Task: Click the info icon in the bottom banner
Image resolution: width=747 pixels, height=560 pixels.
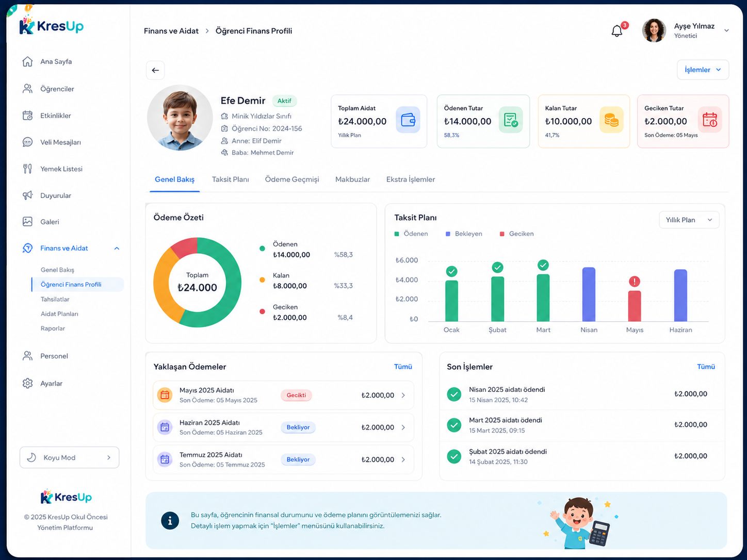Action: [170, 520]
